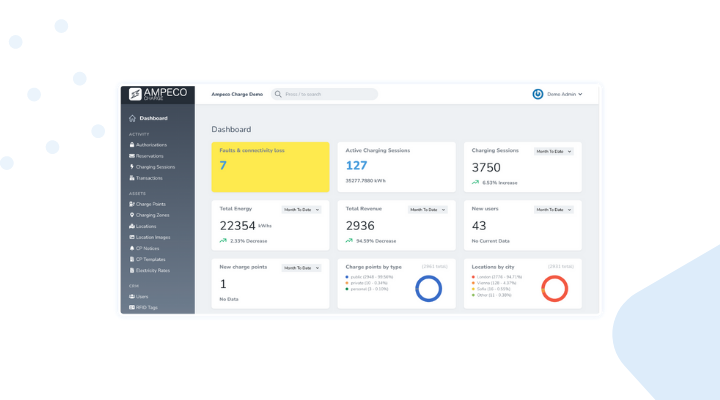Go to Dashboard in the sidebar
This screenshot has width=720, height=400.
(153, 118)
